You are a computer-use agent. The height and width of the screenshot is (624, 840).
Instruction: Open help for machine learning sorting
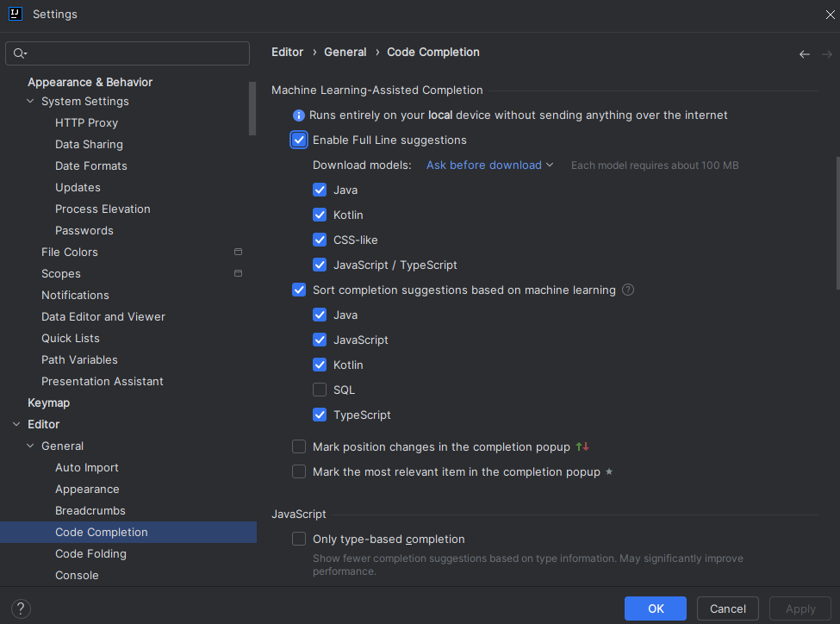(x=628, y=290)
